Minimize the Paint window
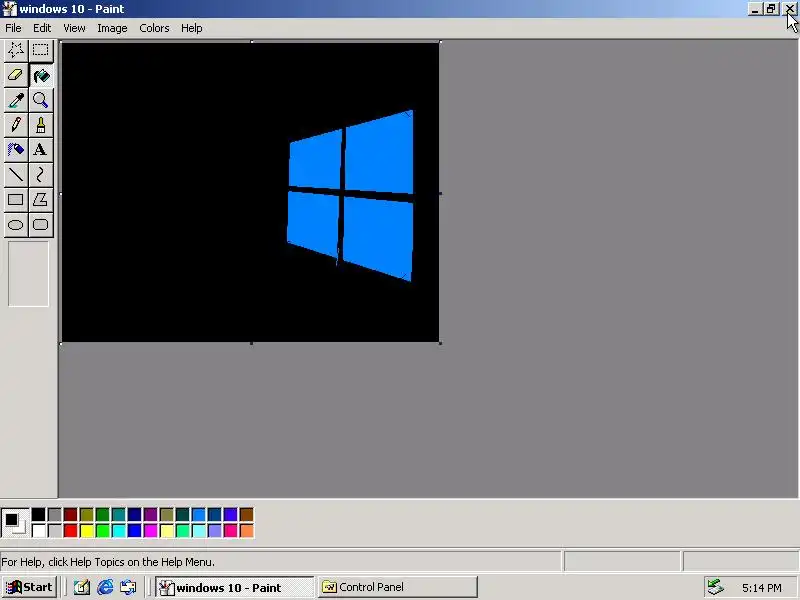 click(755, 9)
